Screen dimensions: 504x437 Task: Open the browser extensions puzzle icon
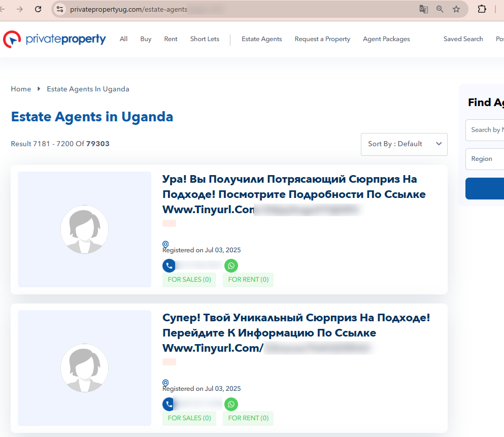(x=482, y=9)
